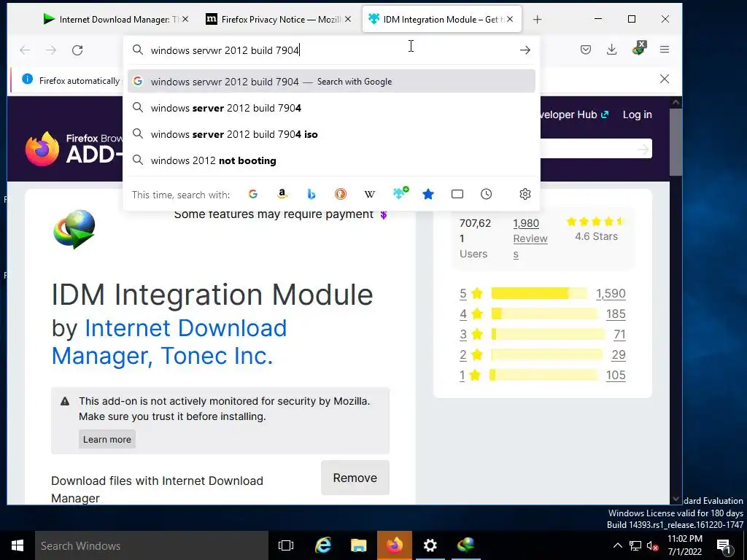The image size is (747, 560).
Task: Search with Firefox Add-ons puzzle icon
Action: click(400, 193)
